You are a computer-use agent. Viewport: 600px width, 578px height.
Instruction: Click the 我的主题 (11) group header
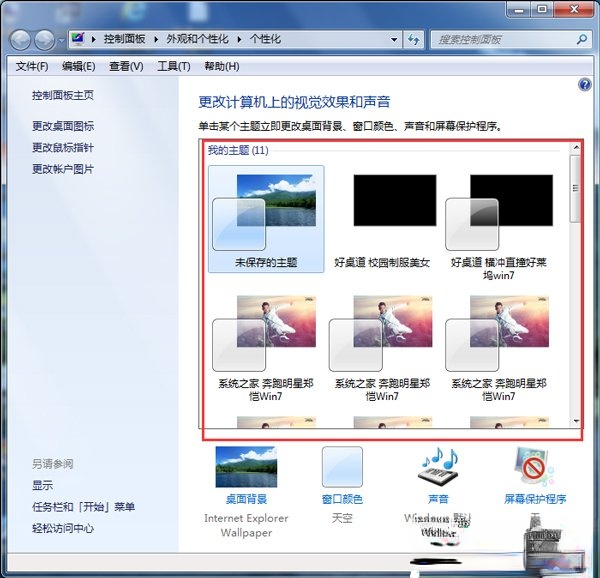(x=238, y=150)
